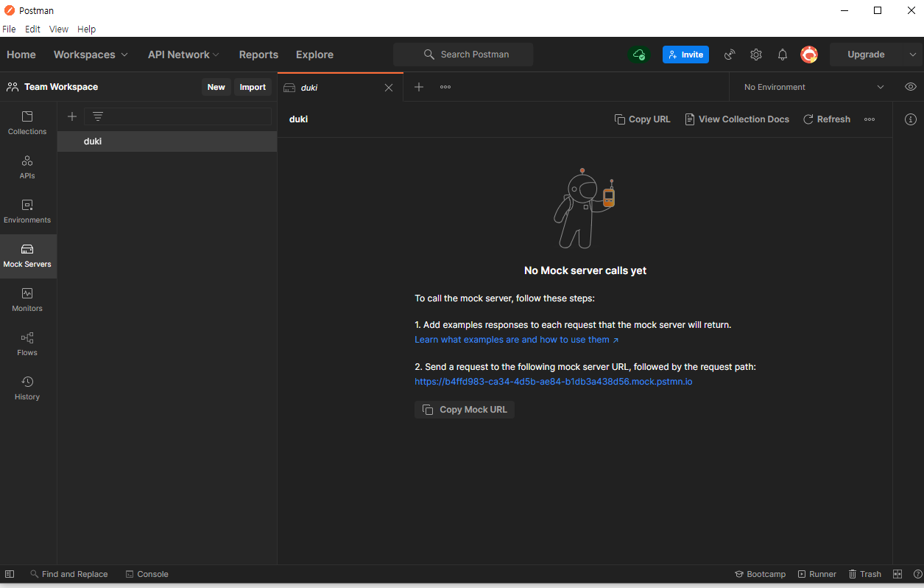Open the help question mark icon

[917, 574]
